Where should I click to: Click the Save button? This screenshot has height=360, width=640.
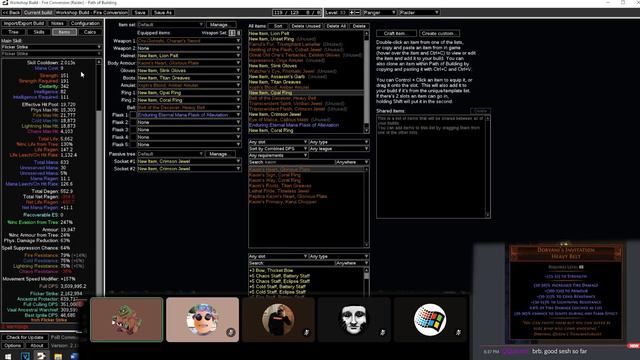point(140,13)
